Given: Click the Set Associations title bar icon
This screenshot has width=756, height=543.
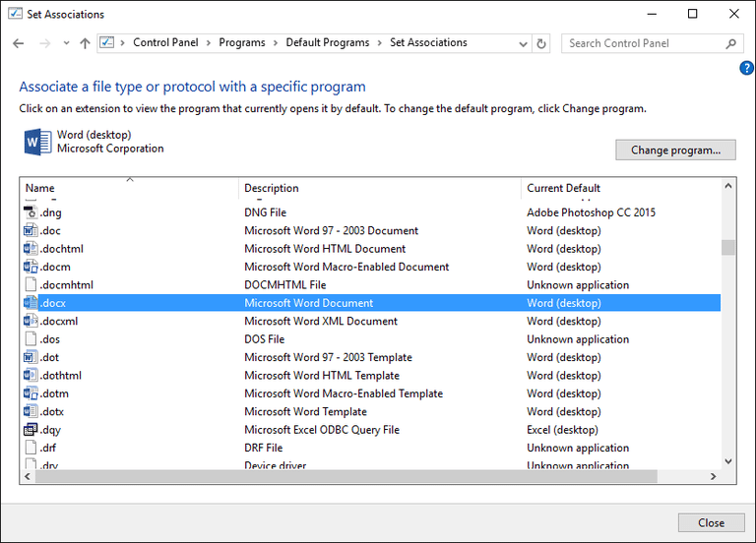Looking at the screenshot, I should click(15, 14).
